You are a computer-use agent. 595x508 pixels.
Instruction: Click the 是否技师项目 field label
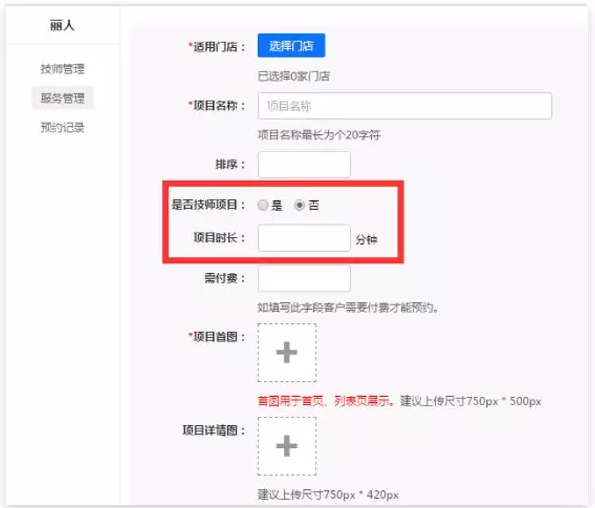(208, 205)
